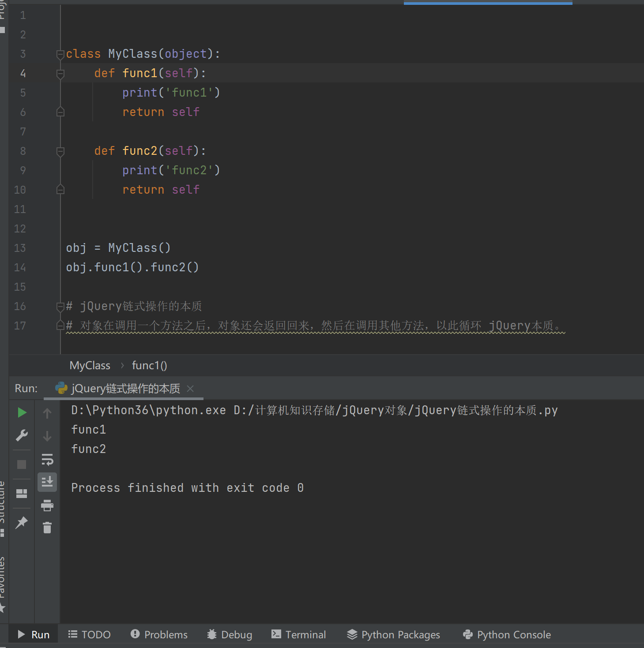Place cursor on obj = MyClass() line
644x648 pixels.
click(x=118, y=248)
